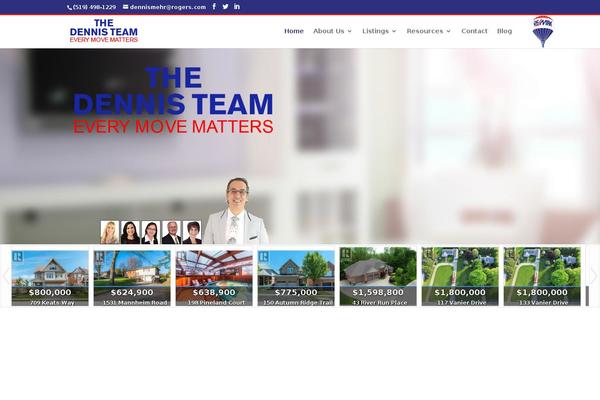The image size is (600, 400).
Task: Open listing 133 Vanier Drive thumbnail
Action: (542, 276)
